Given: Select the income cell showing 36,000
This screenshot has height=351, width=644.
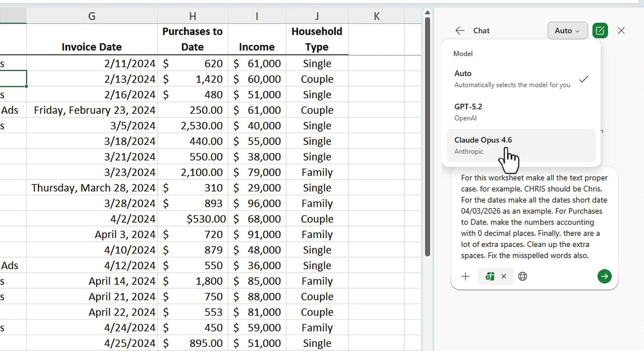Looking at the screenshot, I should [x=257, y=265].
